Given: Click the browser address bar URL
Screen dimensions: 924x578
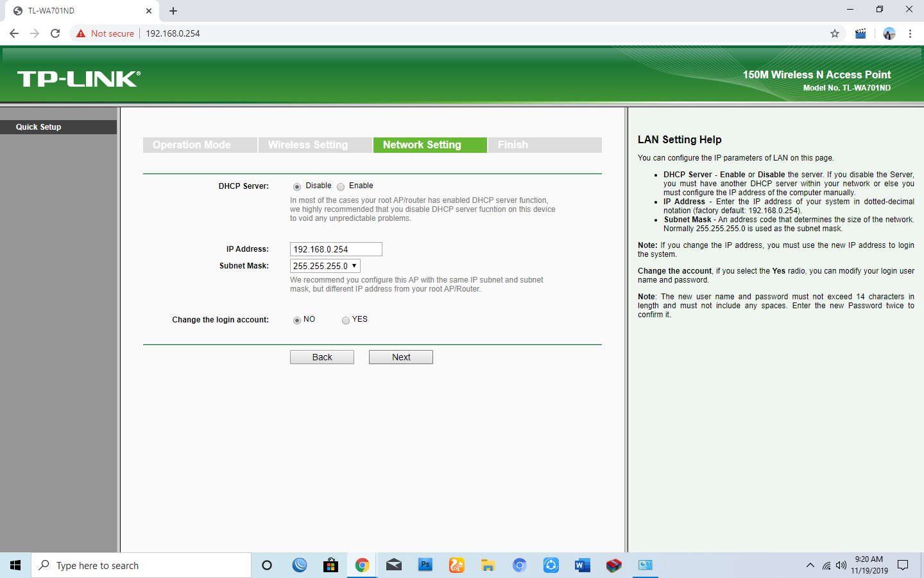Looking at the screenshot, I should point(173,33).
